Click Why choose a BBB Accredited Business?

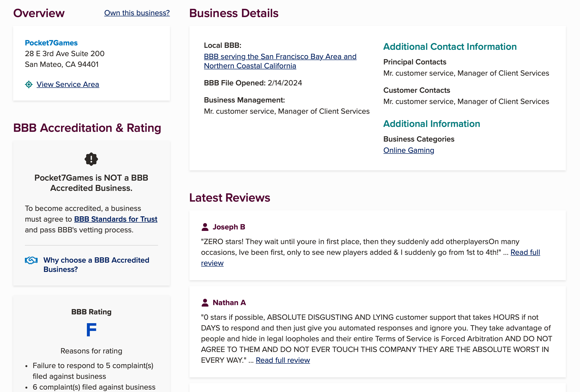(96, 265)
